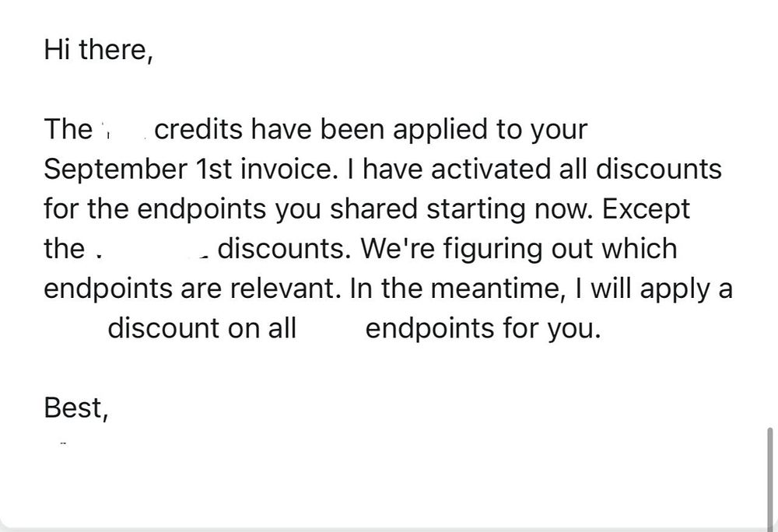
Task: Click the text 'endpoints for you.'
Action: 483,329
